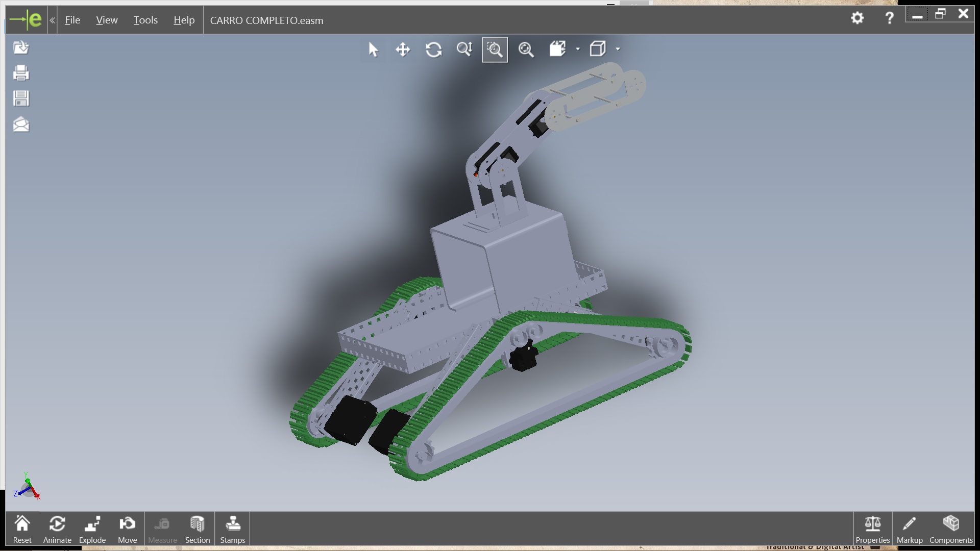Click the eDrawings logo icon
Viewport: 980px width, 551px height.
[x=26, y=20]
